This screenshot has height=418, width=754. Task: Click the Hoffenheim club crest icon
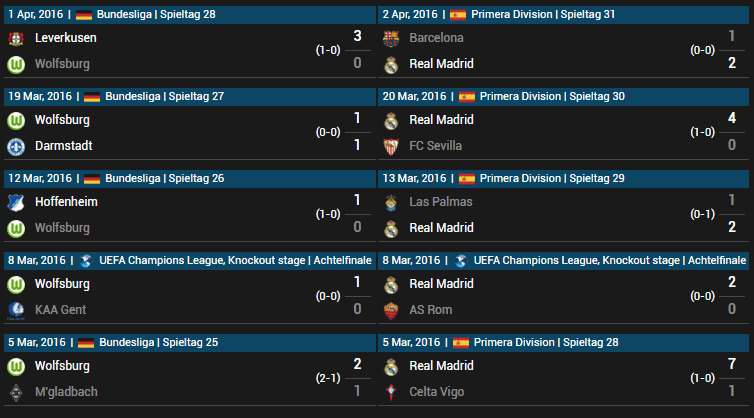point(16,203)
